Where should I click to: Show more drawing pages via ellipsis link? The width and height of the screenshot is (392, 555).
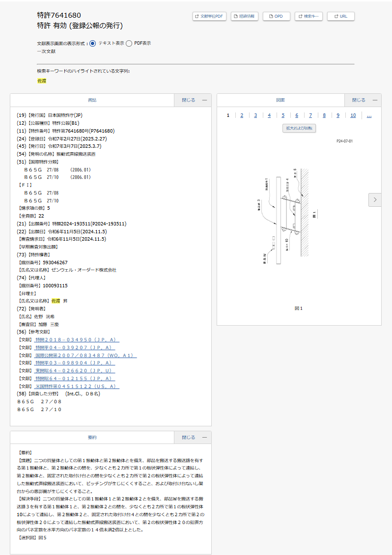(369, 116)
